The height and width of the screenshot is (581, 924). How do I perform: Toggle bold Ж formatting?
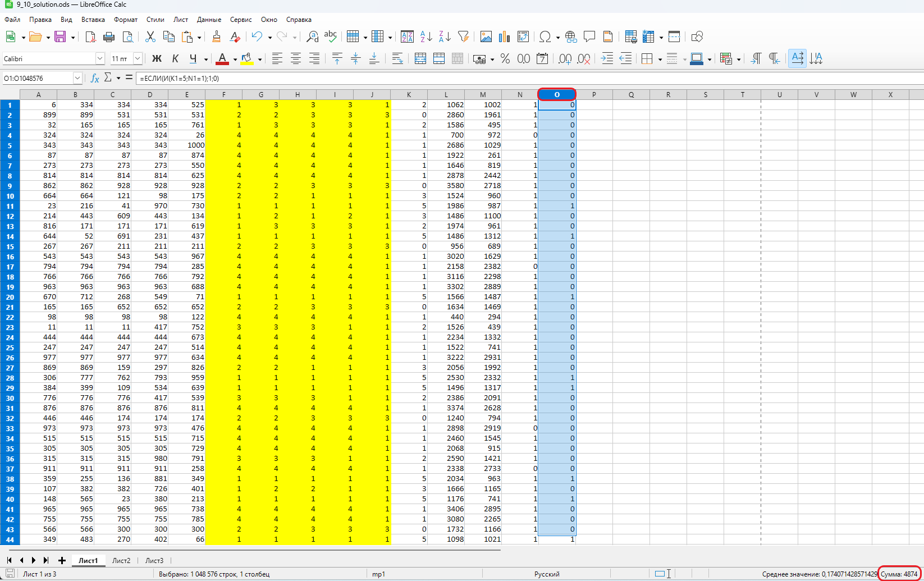(157, 59)
